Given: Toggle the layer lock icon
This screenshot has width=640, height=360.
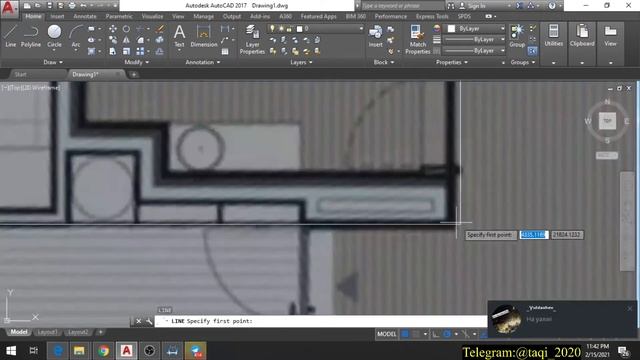Looking at the screenshot, I should (289, 29).
